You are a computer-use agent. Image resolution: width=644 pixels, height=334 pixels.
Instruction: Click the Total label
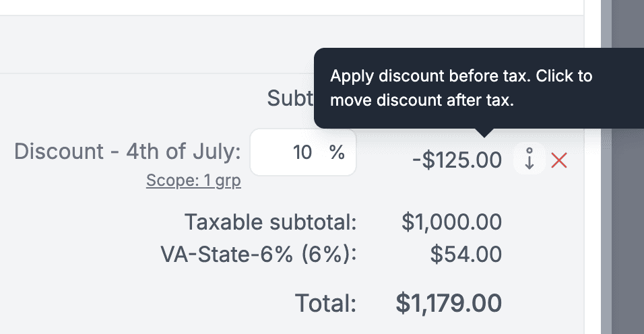coord(325,304)
